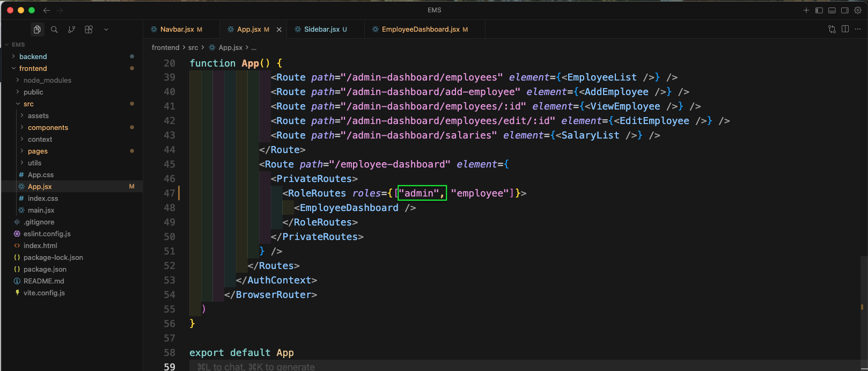868x371 pixels.
Task: Toggle the bottom panel layout icon
Action: [x=832, y=10]
